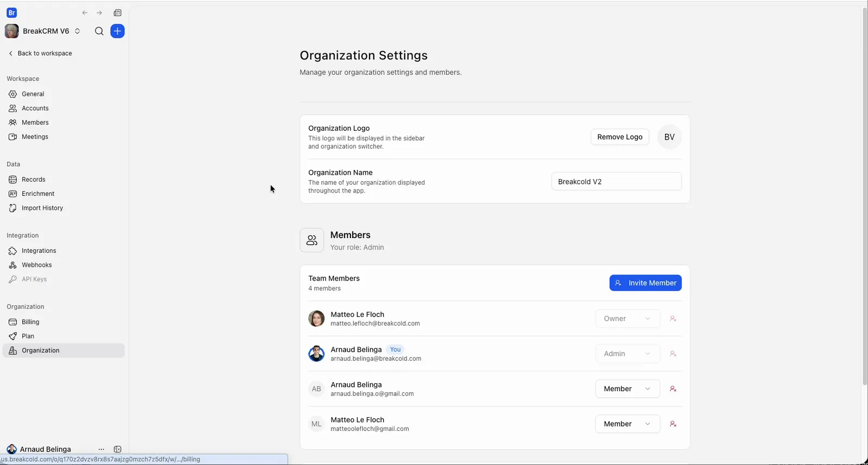The width and height of the screenshot is (868, 465).
Task: Open Admin role dropdown for Arnaud Belinga
Action: (x=628, y=354)
